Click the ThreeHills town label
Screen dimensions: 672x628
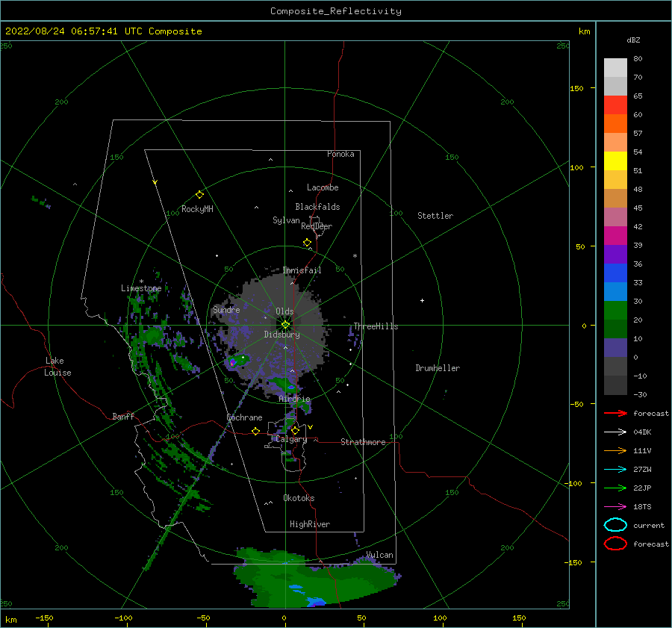pos(376,326)
